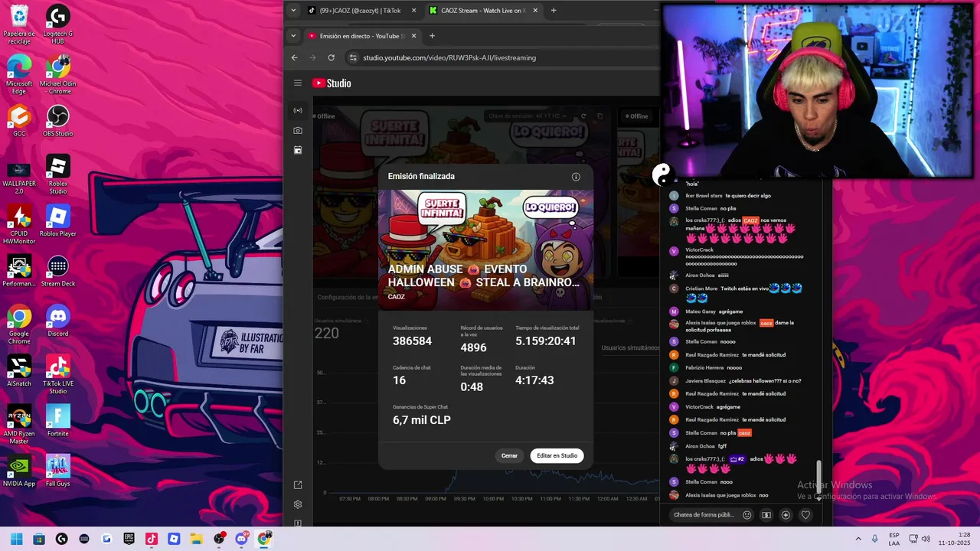This screenshot has height=551, width=980.
Task: Click the 4:17:43 Duración value
Action: pos(534,380)
